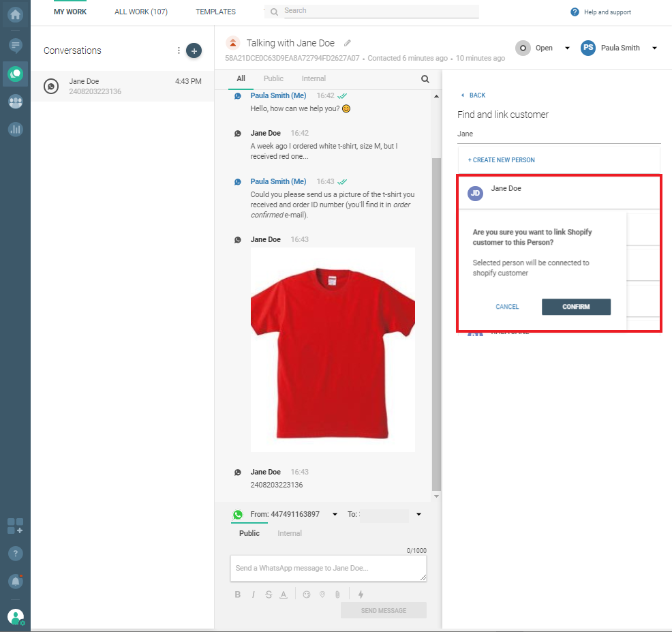Image resolution: width=672 pixels, height=632 pixels.
Task: Insert an emoji via smiley icon
Action: click(307, 595)
